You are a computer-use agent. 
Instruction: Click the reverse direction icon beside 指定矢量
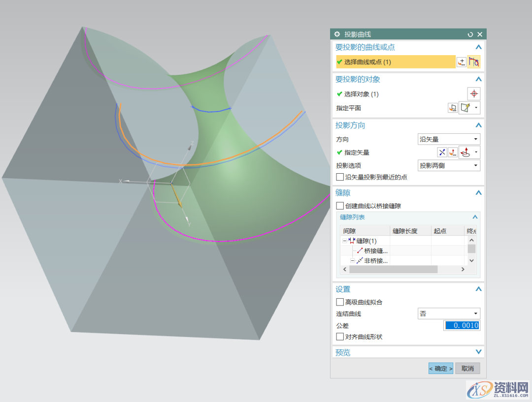(442, 153)
